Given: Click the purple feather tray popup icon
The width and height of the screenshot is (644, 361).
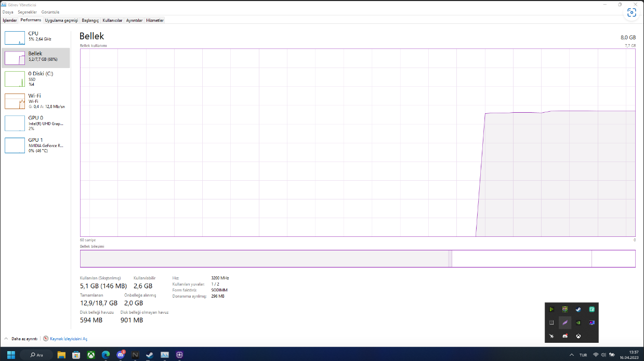Looking at the screenshot, I should (x=565, y=323).
